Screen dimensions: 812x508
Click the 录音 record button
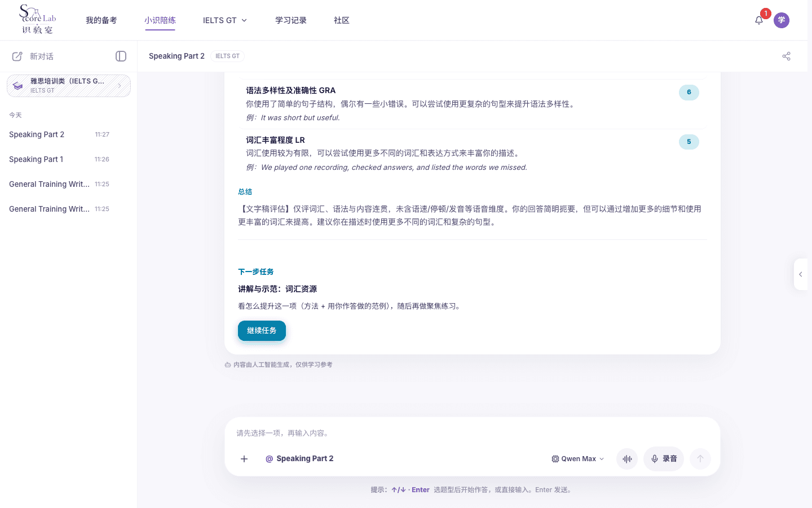point(664,459)
